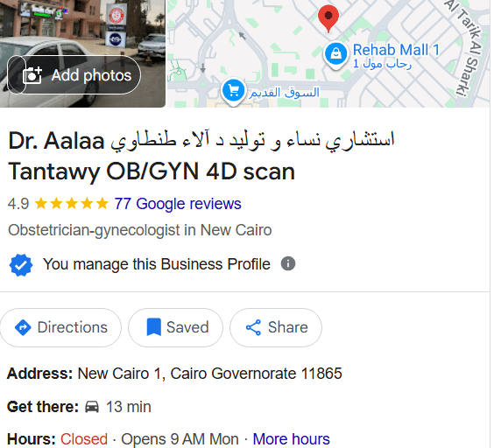The height and width of the screenshot is (448, 494).
Task: Click the Add photos button
Action: (x=74, y=75)
